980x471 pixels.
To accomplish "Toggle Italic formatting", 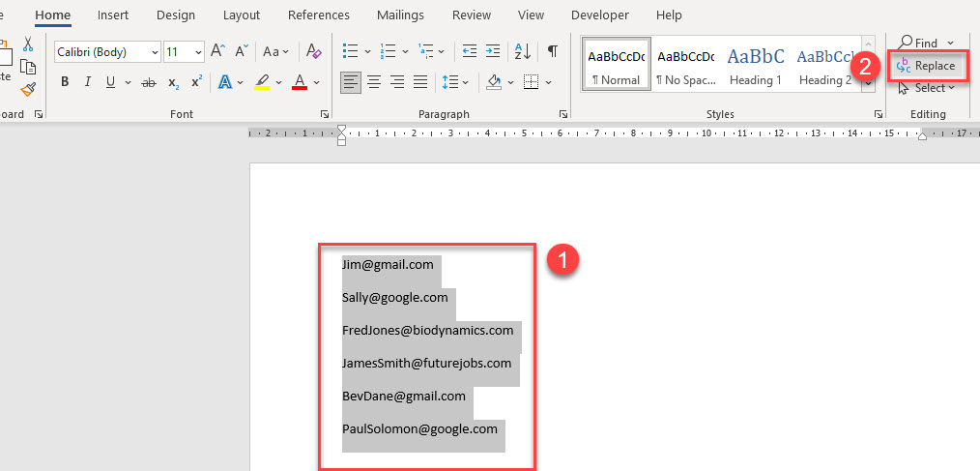I will tap(88, 82).
